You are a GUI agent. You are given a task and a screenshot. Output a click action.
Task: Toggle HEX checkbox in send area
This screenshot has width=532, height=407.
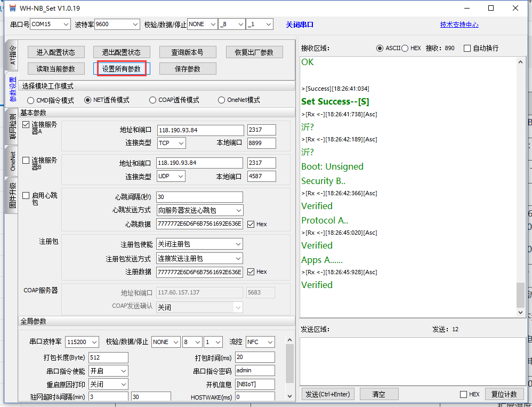(463, 394)
